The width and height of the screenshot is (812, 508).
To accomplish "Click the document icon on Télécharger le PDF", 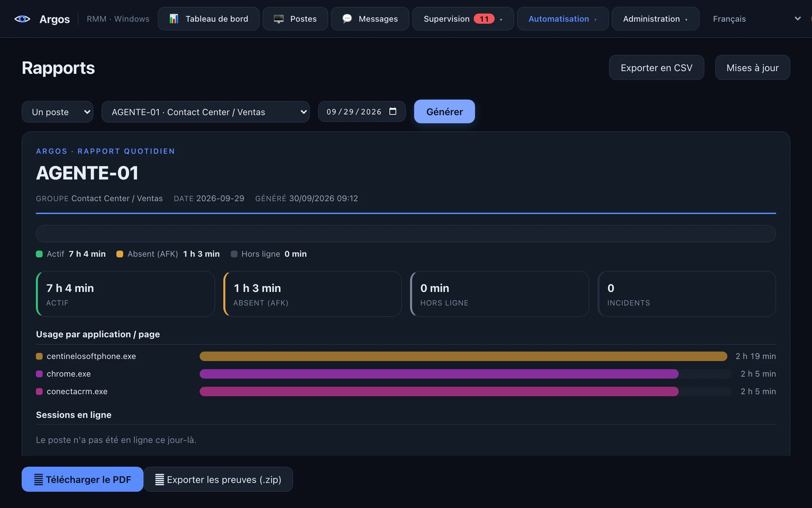I will [x=39, y=479].
